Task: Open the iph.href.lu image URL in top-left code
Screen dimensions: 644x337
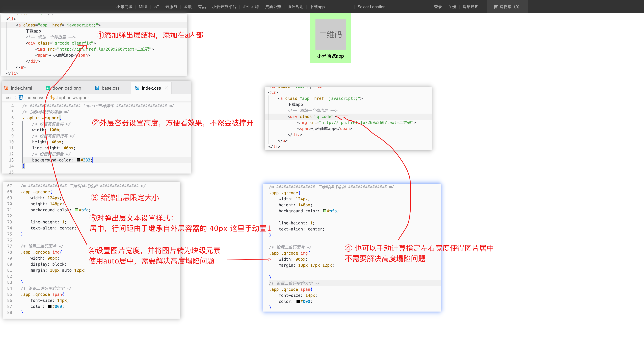Action: coord(104,49)
